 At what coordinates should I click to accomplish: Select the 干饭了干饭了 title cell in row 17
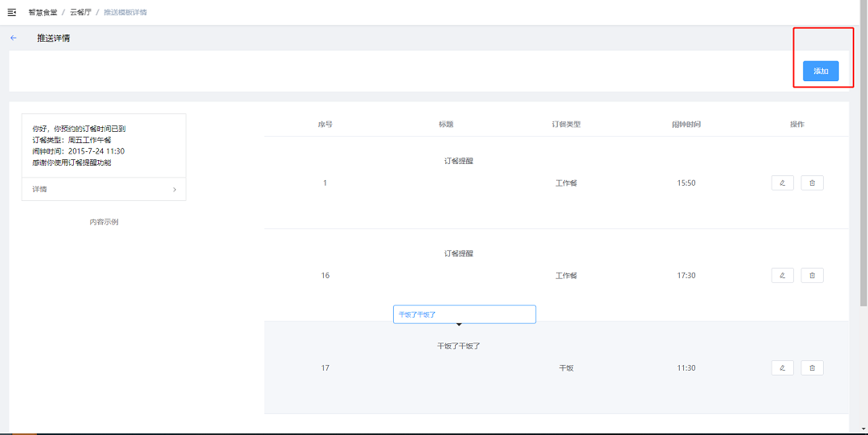click(x=458, y=347)
